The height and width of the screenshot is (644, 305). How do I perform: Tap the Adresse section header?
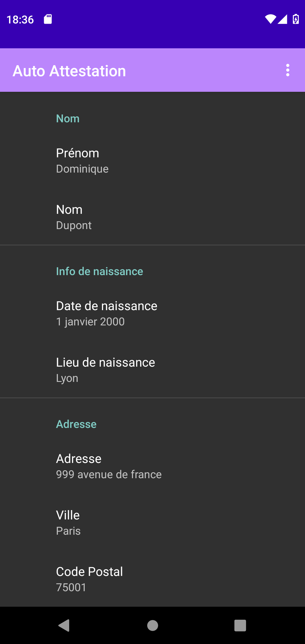(x=76, y=424)
